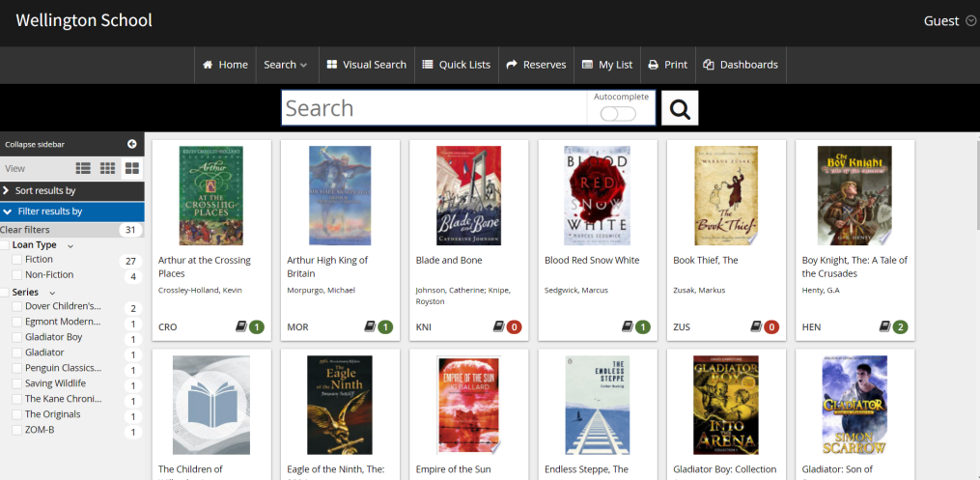This screenshot has width=980, height=480.
Task: Open the Search dropdown menu
Action: (x=285, y=65)
